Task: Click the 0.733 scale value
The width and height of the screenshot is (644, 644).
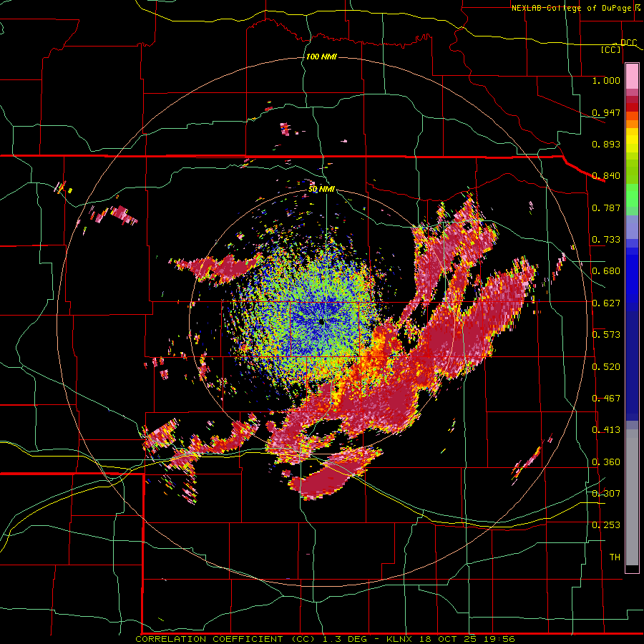Action: click(606, 240)
